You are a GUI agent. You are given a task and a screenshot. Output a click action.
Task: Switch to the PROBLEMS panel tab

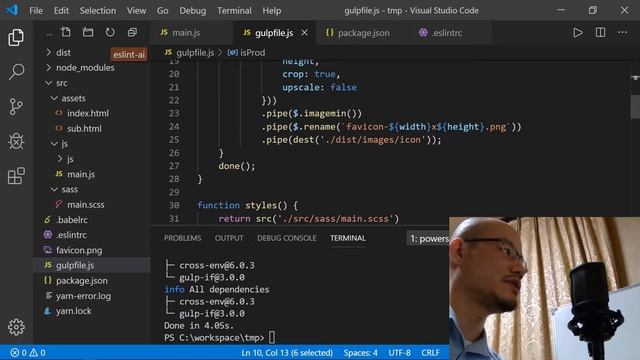click(182, 238)
